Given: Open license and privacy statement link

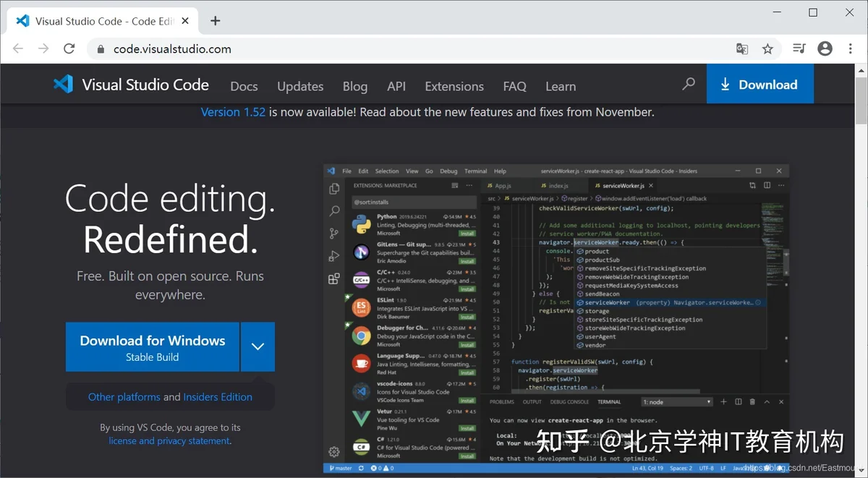Looking at the screenshot, I should tap(169, 440).
